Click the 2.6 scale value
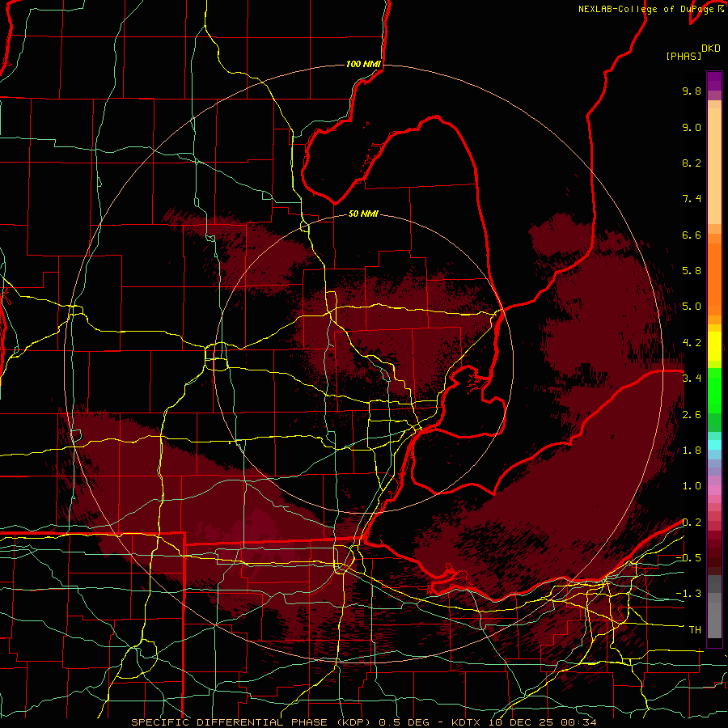 tap(692, 415)
